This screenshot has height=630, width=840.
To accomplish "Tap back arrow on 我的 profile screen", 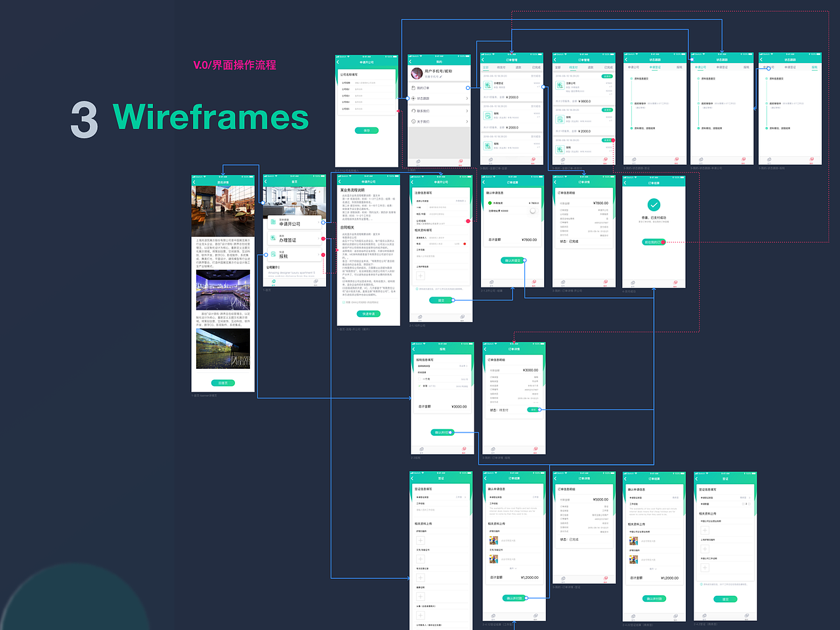I will (x=410, y=62).
